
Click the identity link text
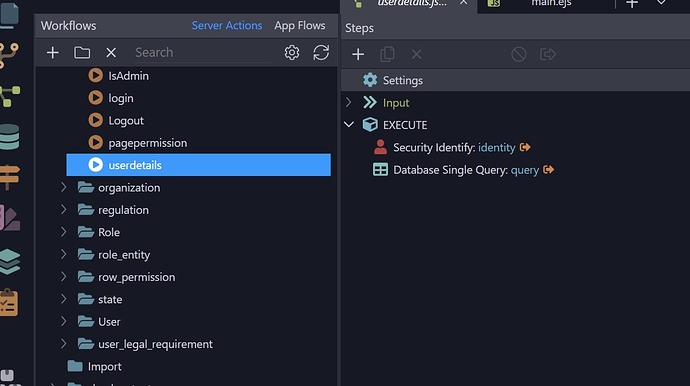click(x=496, y=147)
